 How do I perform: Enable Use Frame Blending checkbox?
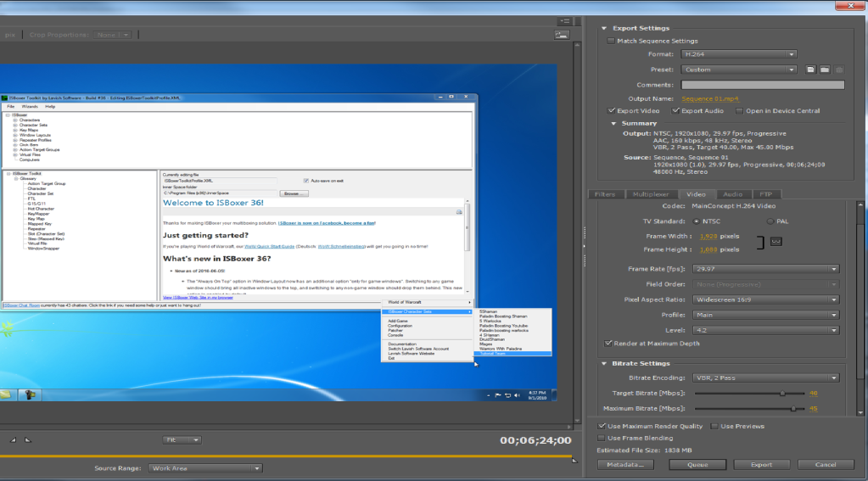pyautogui.click(x=602, y=438)
